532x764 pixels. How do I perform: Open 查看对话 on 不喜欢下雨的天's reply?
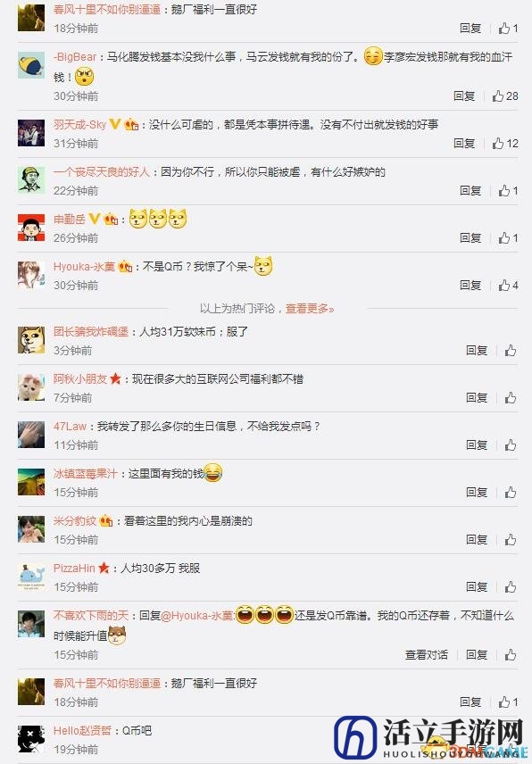coord(427,655)
